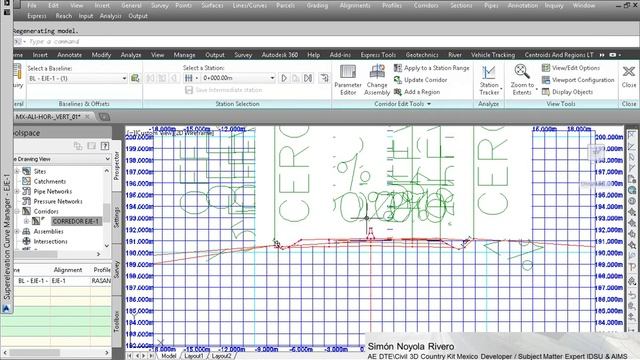Collapse the Corridors tree node

[x=17, y=211]
